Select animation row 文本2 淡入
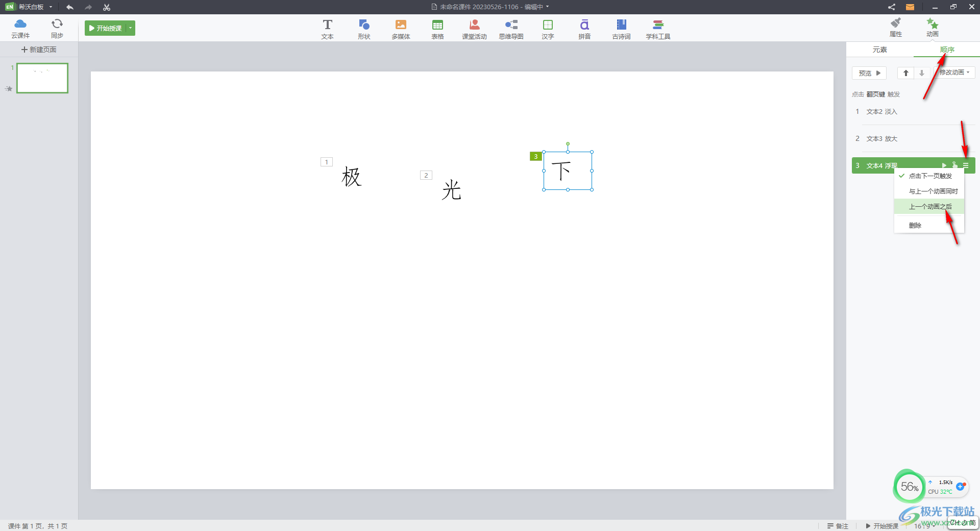The image size is (980, 531). click(914, 111)
